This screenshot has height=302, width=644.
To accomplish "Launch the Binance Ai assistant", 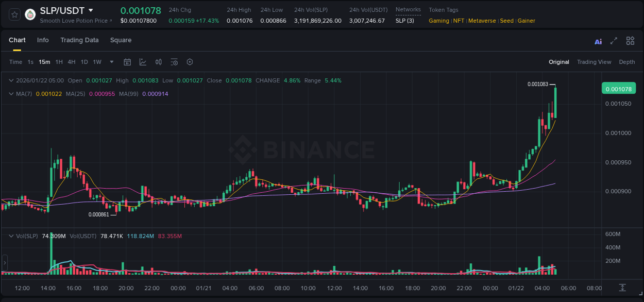I will tap(598, 41).
